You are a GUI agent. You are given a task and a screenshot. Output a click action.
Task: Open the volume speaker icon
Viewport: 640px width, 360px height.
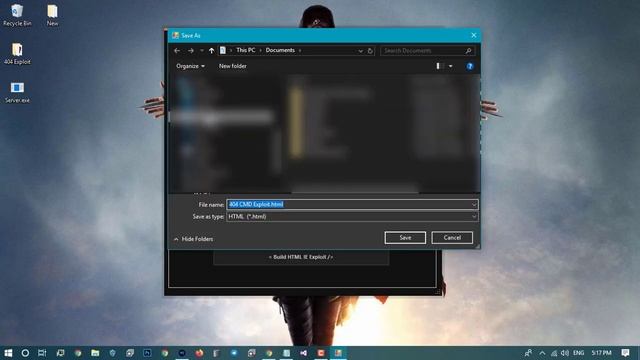point(565,353)
